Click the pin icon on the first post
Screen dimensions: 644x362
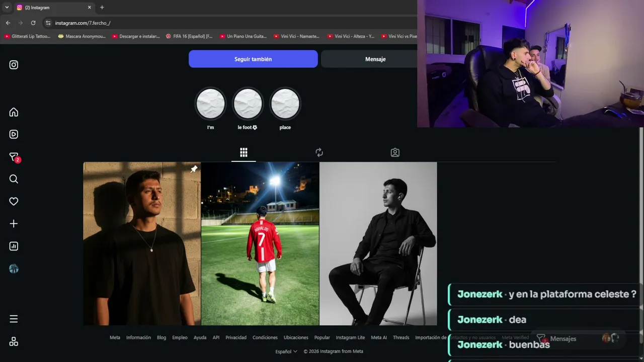(x=194, y=169)
